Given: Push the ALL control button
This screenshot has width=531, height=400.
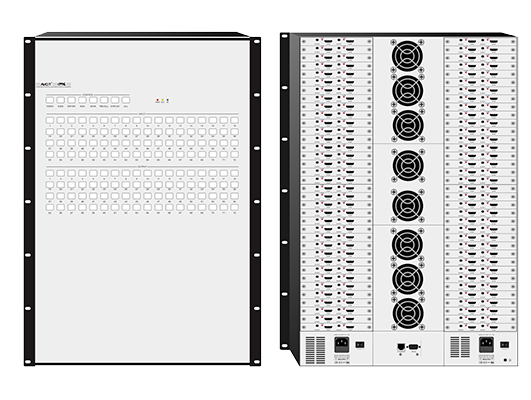Looking at the screenshot, I should click(126, 100).
